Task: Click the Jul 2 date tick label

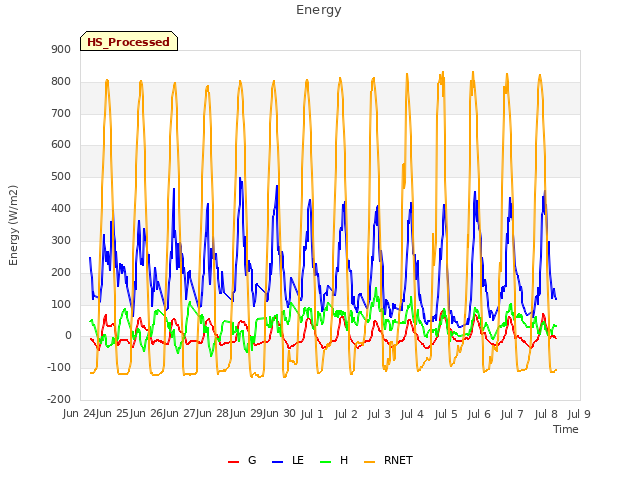Action: 346,414
